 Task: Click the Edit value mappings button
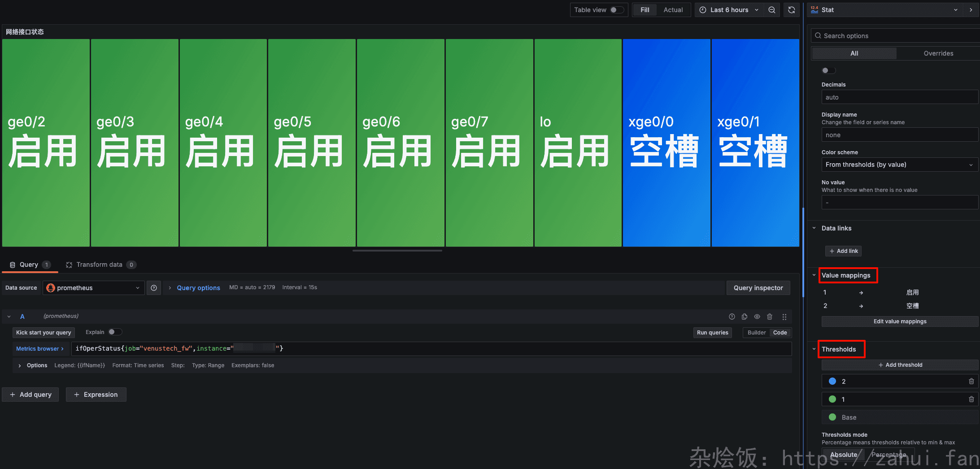[x=900, y=321]
